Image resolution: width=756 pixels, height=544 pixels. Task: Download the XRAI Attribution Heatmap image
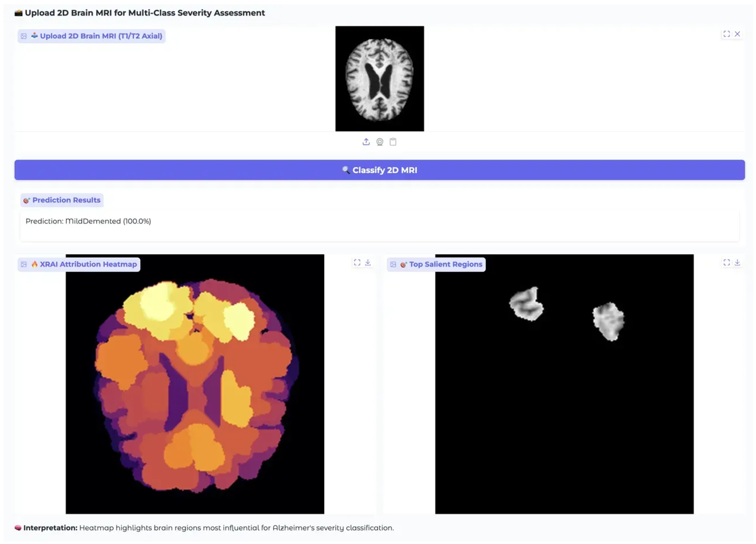tap(368, 263)
